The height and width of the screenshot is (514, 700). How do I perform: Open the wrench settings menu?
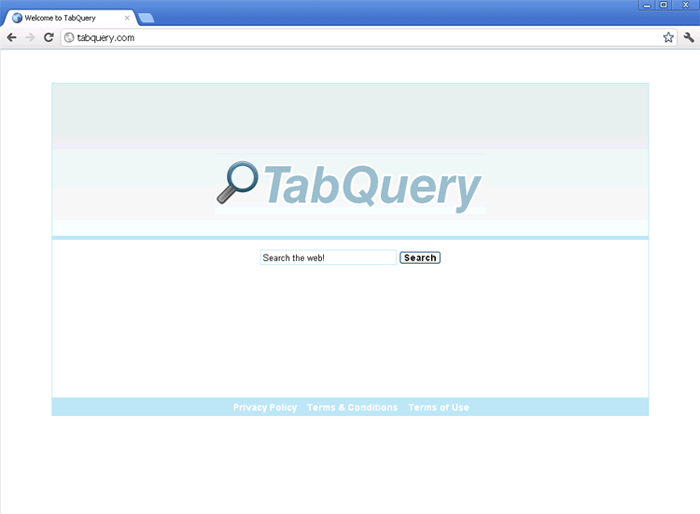click(x=689, y=37)
